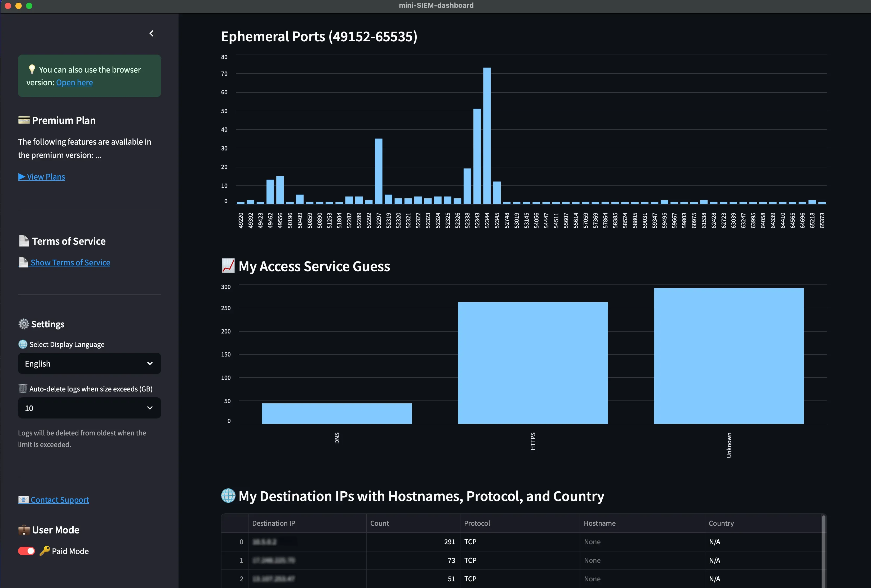
Task: Click the key icon next to Paid Mode
Action: point(45,551)
